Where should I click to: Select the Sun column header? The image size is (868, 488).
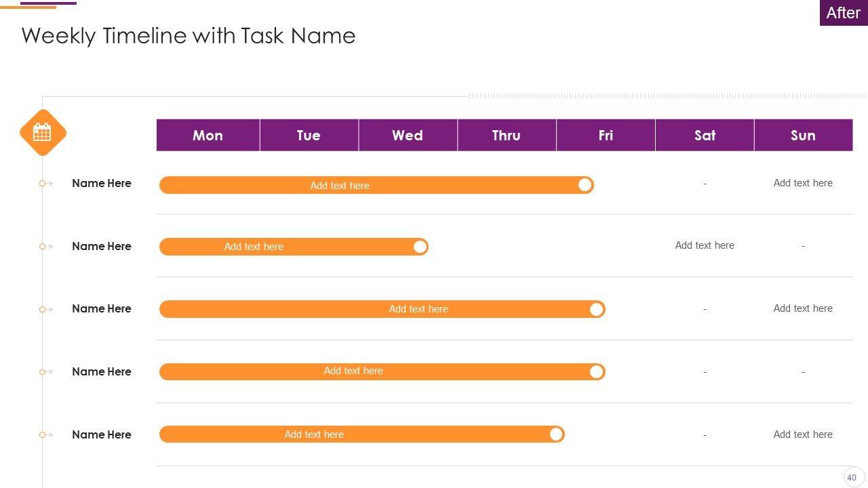click(803, 136)
